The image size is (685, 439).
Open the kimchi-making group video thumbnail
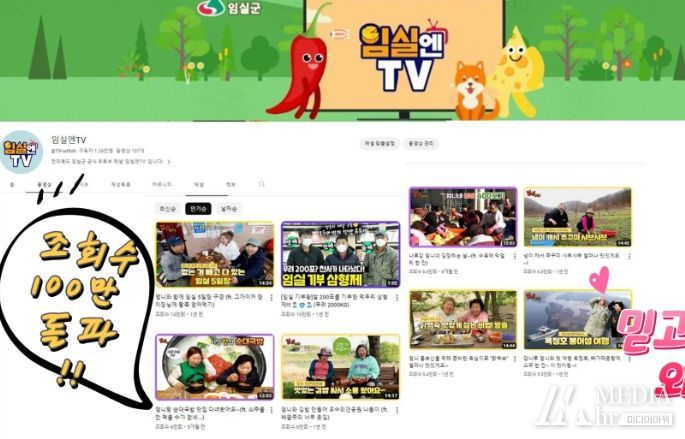pyautogui.click(x=463, y=217)
